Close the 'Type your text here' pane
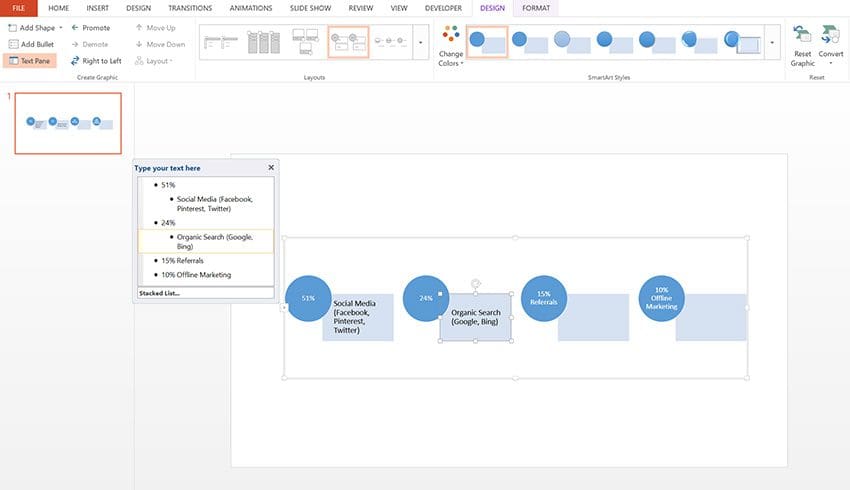 (x=271, y=168)
